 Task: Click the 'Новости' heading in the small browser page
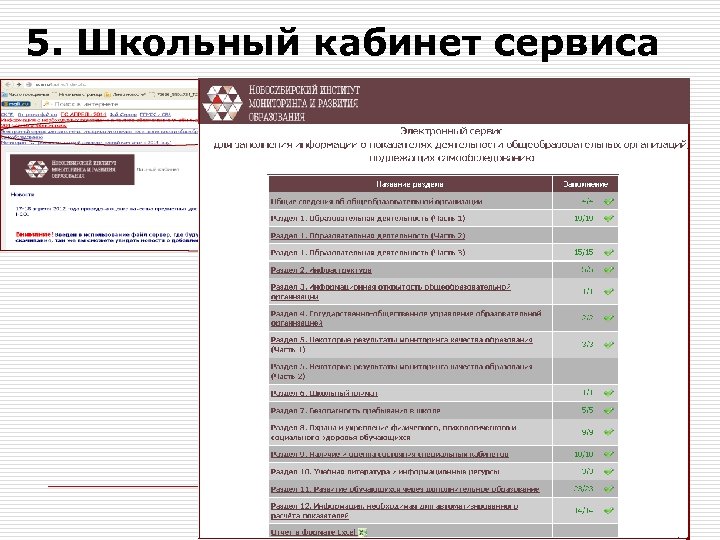coord(22,195)
